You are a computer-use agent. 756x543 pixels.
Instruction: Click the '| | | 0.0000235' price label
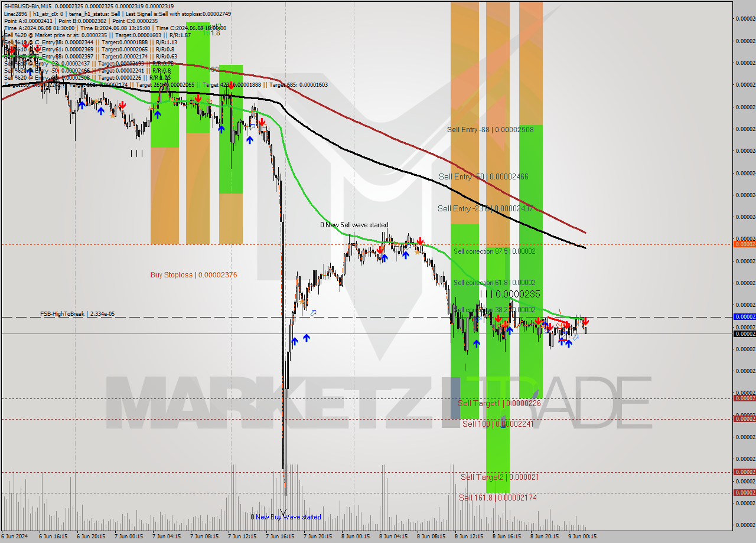[x=510, y=294]
